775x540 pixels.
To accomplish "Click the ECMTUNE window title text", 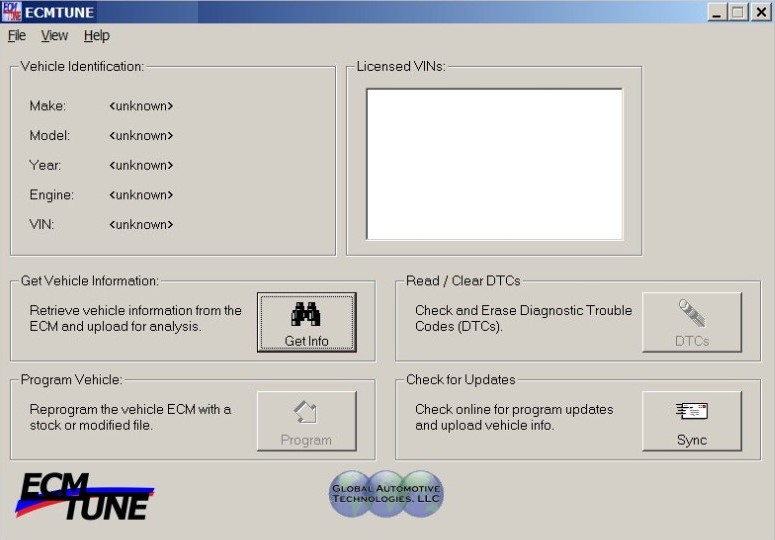I will click(x=59, y=12).
